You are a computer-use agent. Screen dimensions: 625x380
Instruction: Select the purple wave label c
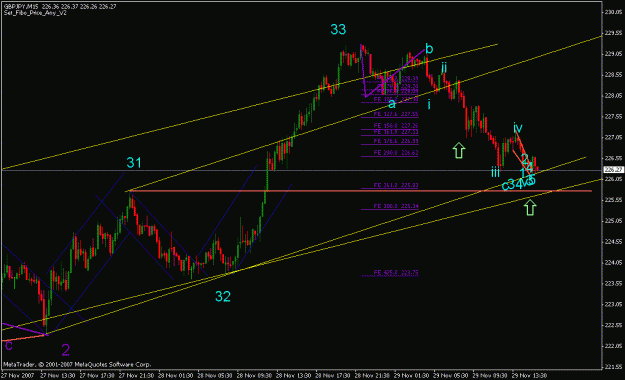point(8,345)
